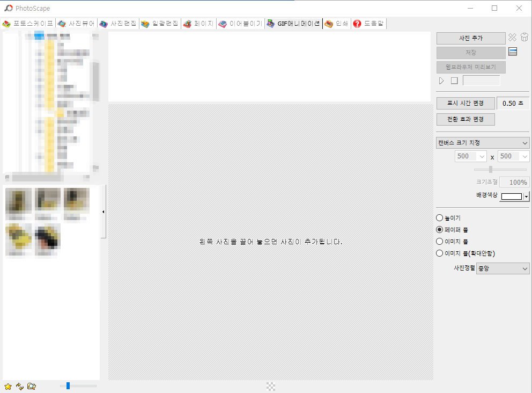Select the 이미지 틀 radio button

point(439,241)
